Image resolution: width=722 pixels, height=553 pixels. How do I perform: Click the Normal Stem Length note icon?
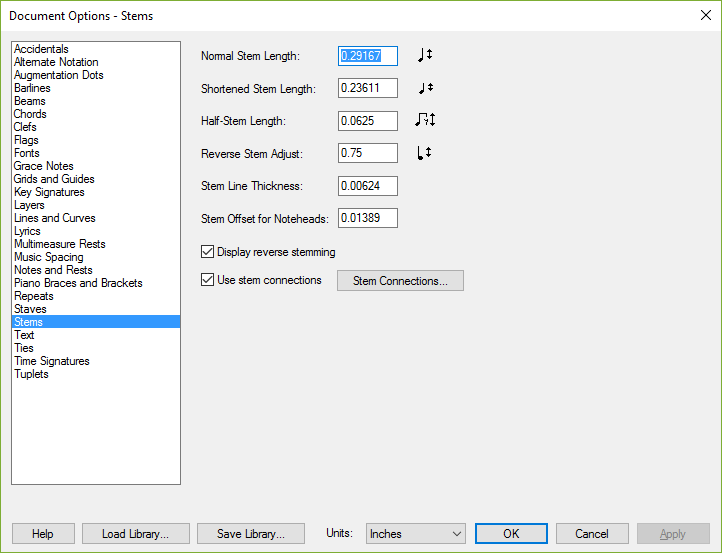point(425,55)
